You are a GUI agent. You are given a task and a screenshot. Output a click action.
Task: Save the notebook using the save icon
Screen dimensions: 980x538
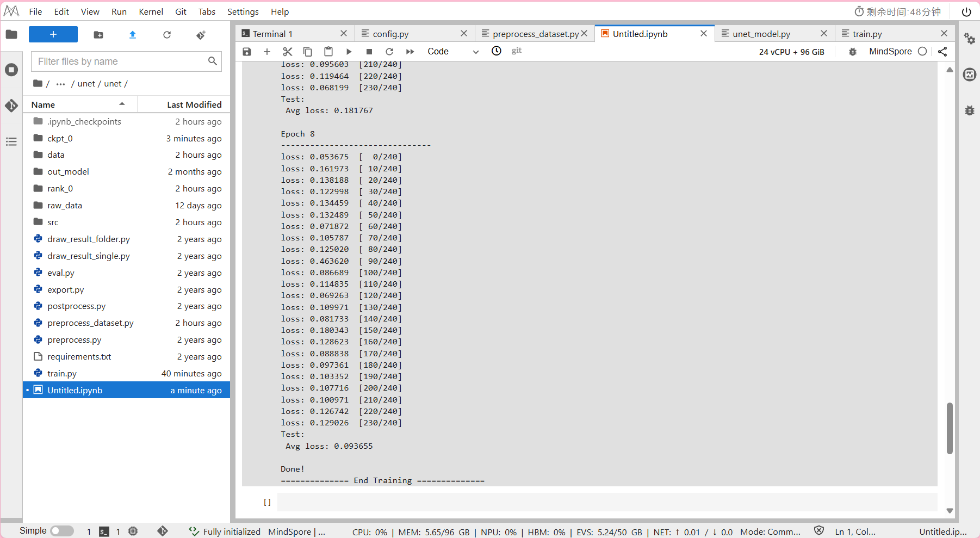247,52
